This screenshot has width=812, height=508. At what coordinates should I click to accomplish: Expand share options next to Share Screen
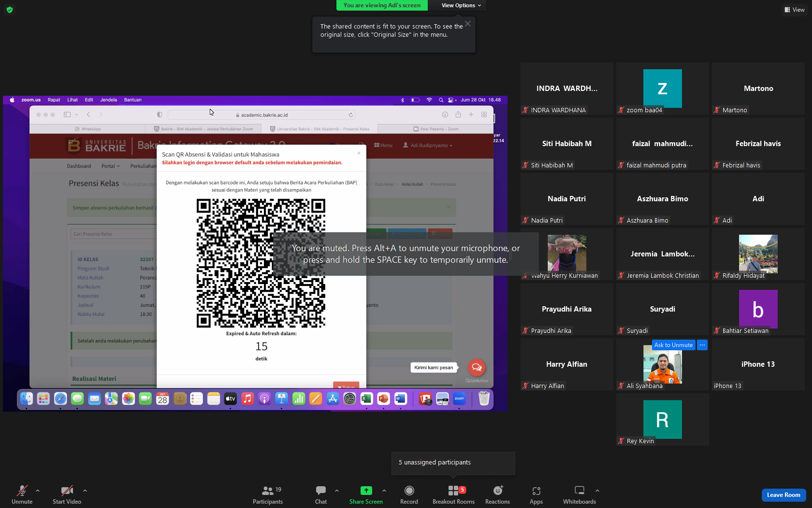click(384, 491)
